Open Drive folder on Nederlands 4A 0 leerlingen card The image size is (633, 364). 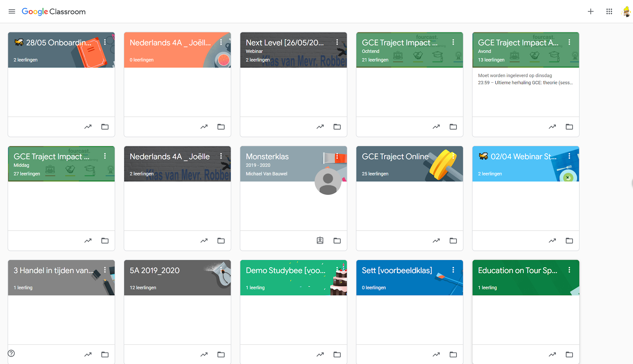pos(221,127)
